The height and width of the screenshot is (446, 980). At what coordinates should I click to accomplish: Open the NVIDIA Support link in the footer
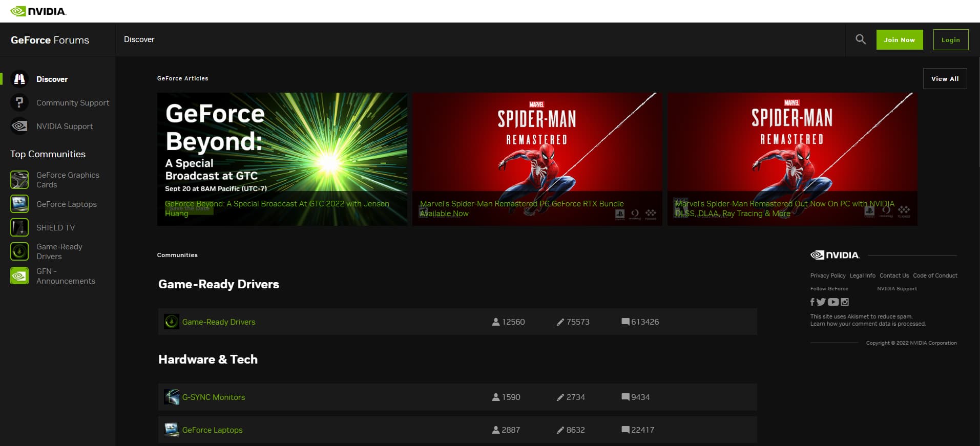897,289
